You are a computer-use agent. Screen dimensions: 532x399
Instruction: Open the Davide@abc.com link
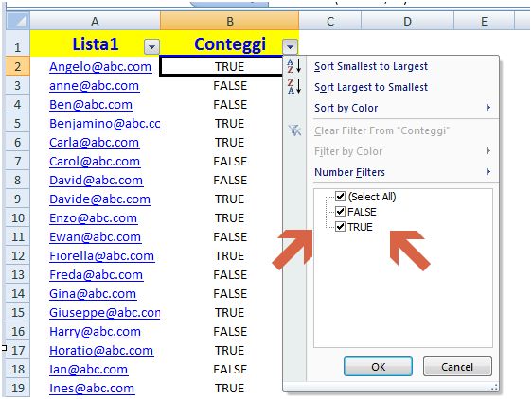click(x=99, y=199)
